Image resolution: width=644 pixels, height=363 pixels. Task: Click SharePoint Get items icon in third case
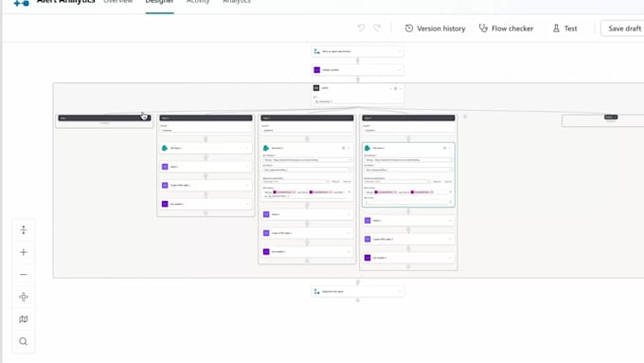point(266,148)
